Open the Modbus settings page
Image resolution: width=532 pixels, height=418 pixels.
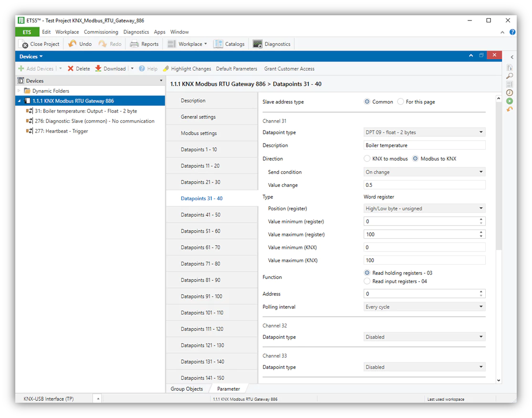212,133
